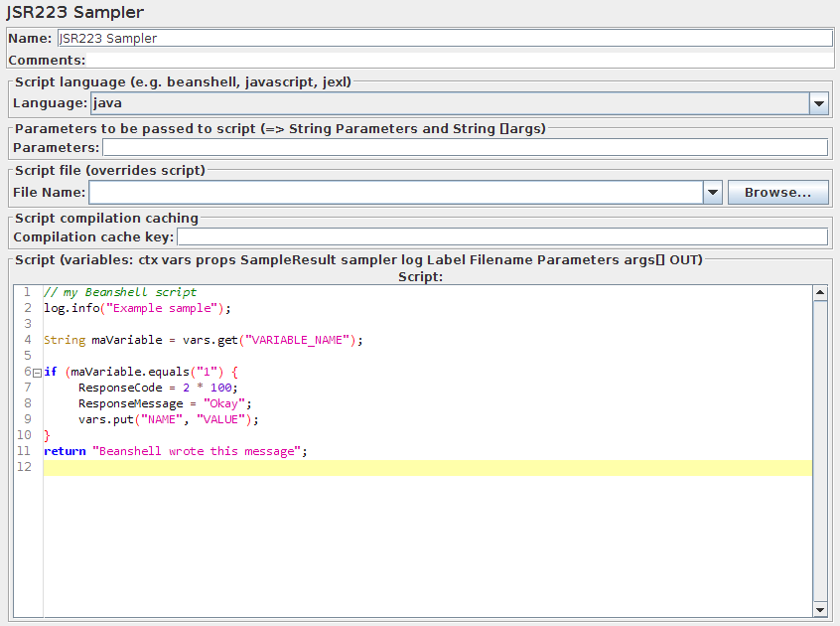Collapse the if block at line 6
This screenshot has height=626, width=840.
36,371
